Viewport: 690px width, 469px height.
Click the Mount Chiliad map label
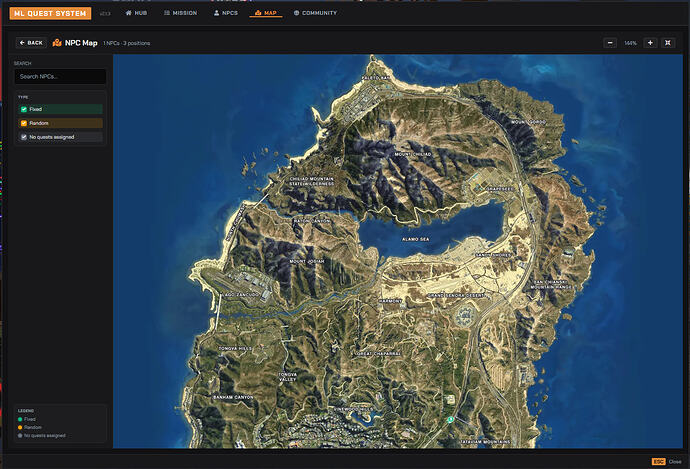click(413, 154)
